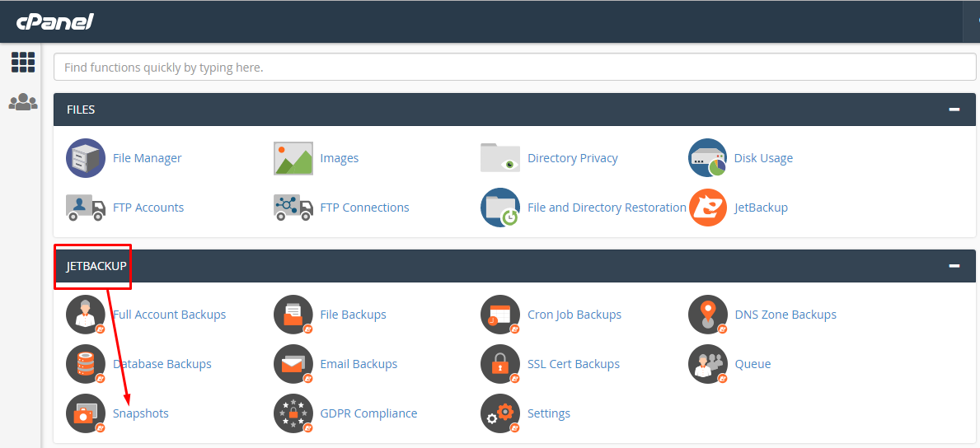Viewport: 980px width, 448px height.
Task: Open the SSL Cert Backups icon
Action: pos(500,364)
